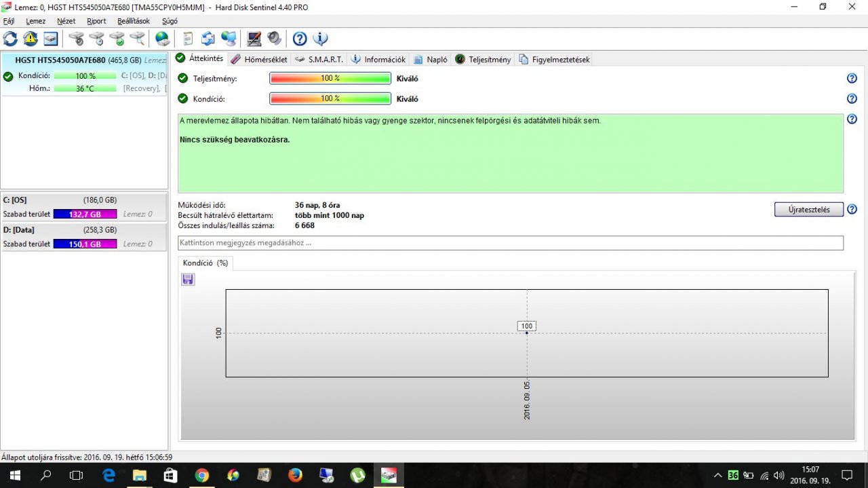
Task: Save the Kondíció graph with floppy icon
Action: 188,280
